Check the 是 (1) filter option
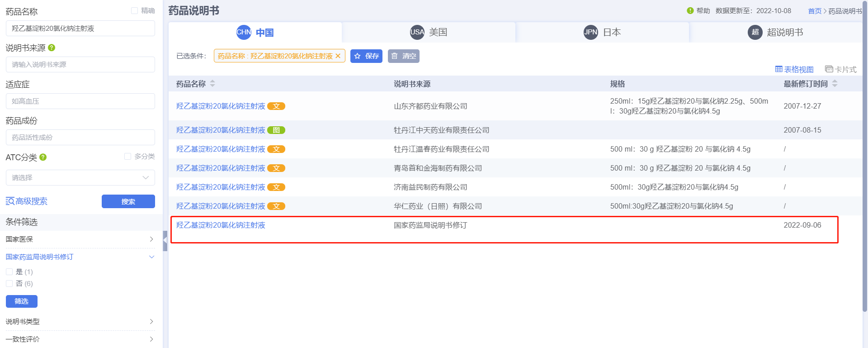Screen dimensions: 868x348 click(x=9, y=272)
